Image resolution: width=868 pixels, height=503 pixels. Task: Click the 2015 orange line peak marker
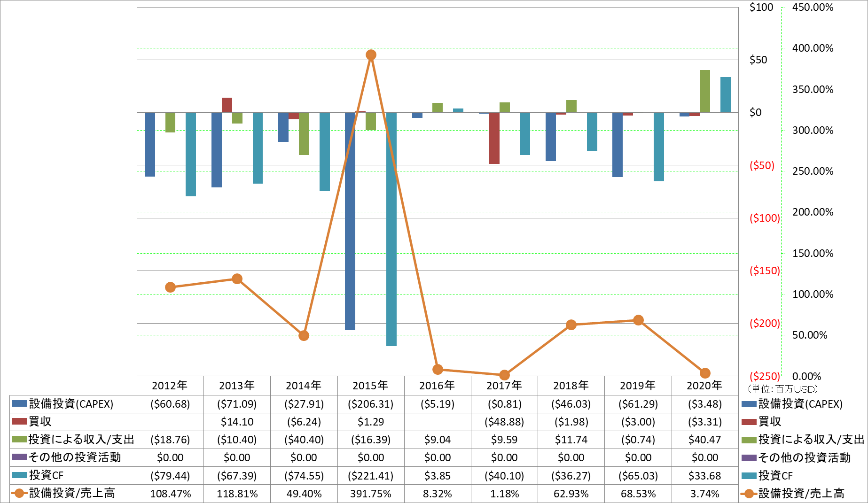point(371,55)
